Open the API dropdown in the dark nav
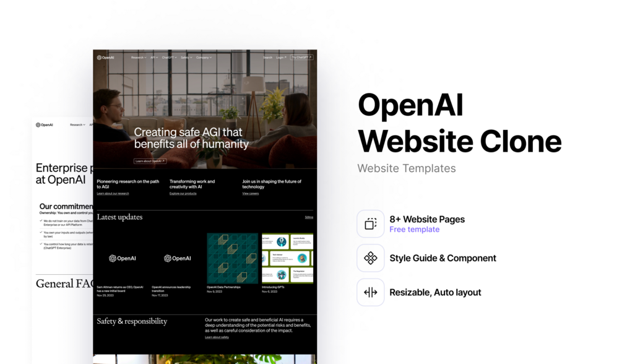Image resolution: width=622 pixels, height=364 pixels. tap(154, 58)
